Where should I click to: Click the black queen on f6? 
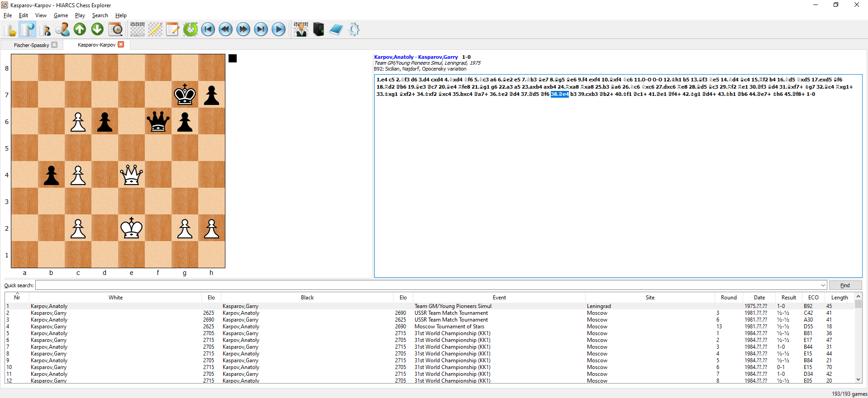(x=158, y=121)
